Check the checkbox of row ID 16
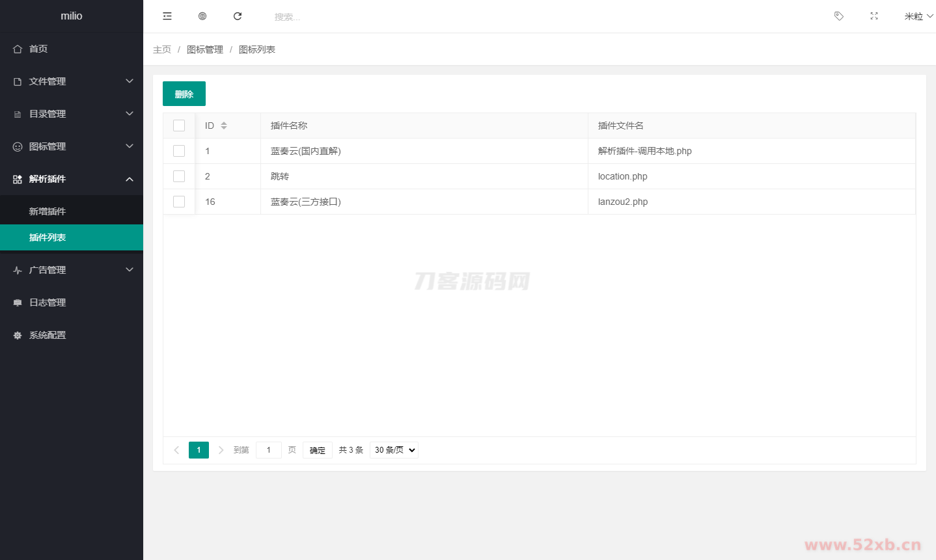Image resolution: width=936 pixels, height=560 pixels. pyautogui.click(x=179, y=202)
